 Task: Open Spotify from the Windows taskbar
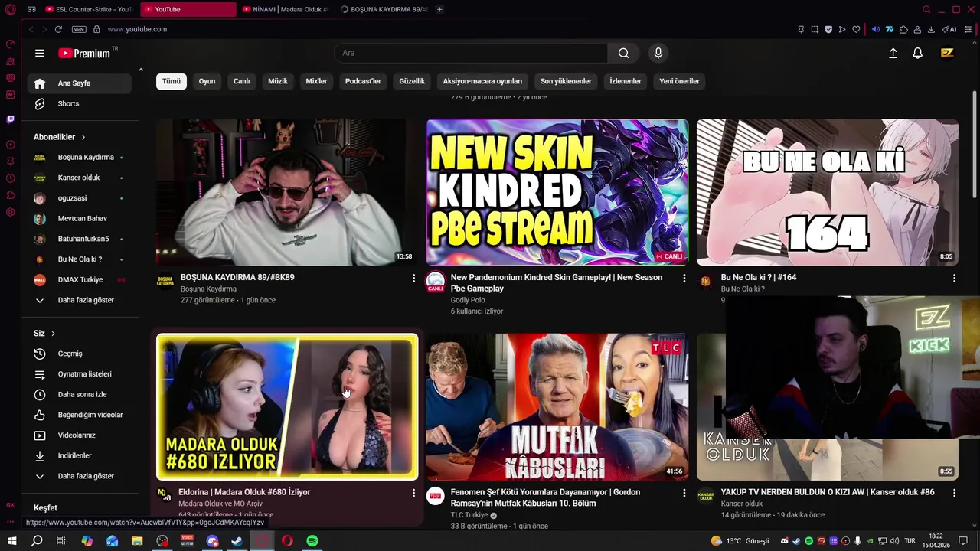pyautogui.click(x=312, y=541)
